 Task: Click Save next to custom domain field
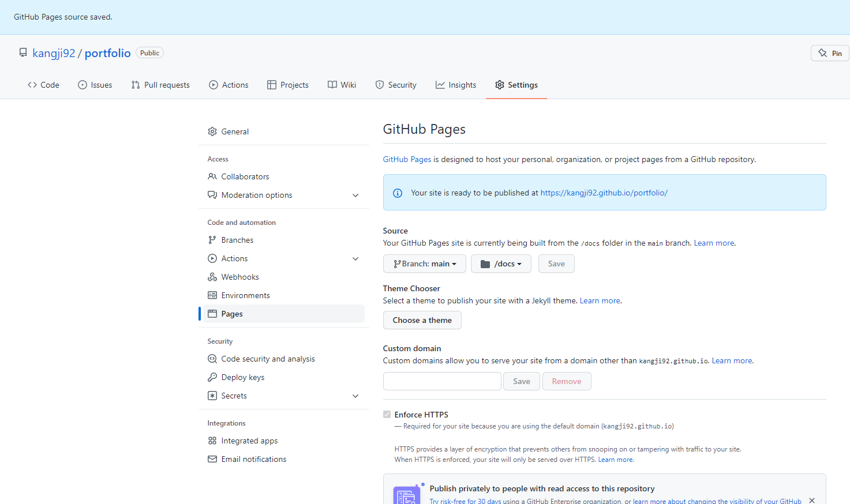[x=522, y=381]
